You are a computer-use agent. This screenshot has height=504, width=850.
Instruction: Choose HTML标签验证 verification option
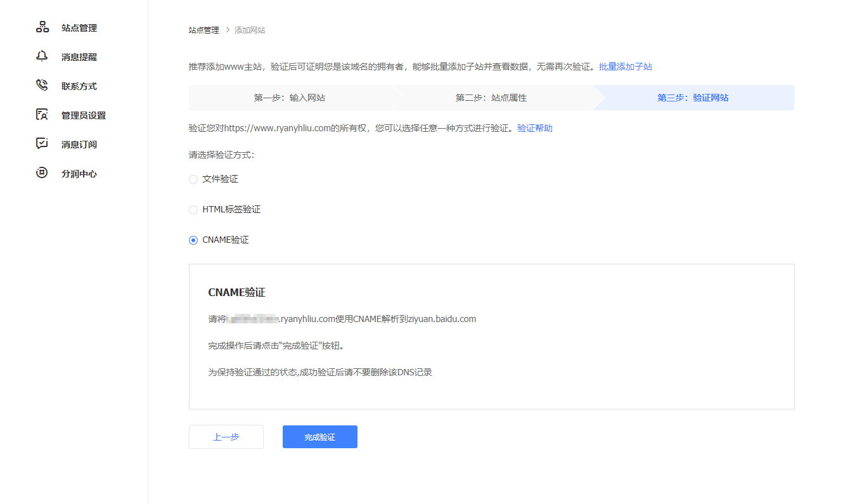[x=193, y=210]
